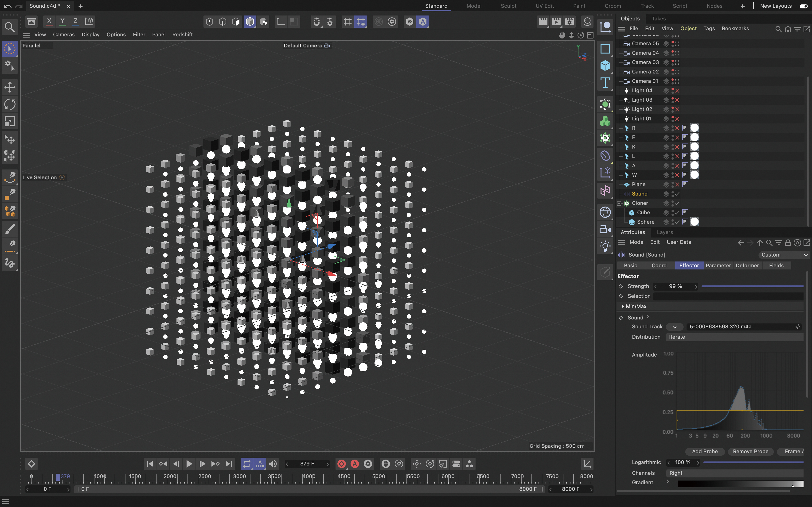Toggle the Sound effector enable checkmark
The height and width of the screenshot is (507, 812).
click(x=677, y=194)
